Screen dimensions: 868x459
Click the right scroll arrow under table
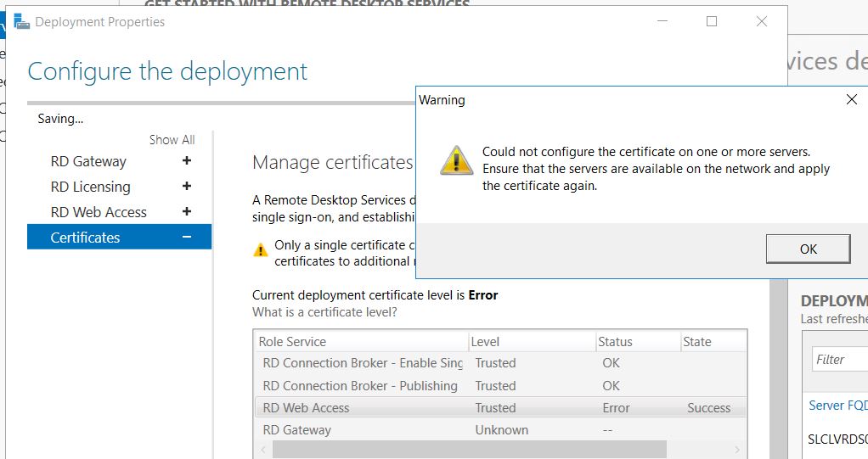(x=737, y=450)
